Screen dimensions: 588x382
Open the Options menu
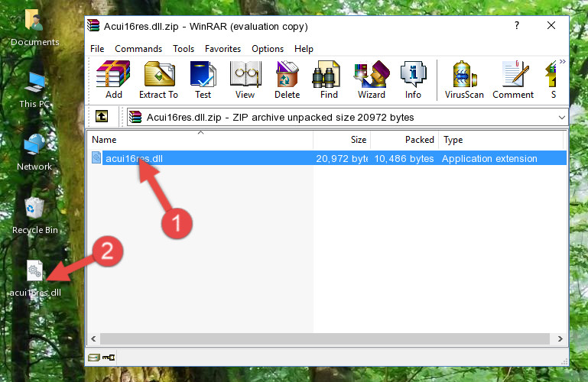click(268, 49)
